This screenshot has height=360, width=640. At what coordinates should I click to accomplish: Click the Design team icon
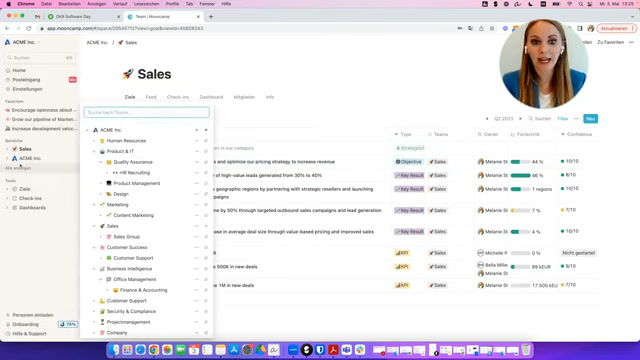pos(109,194)
